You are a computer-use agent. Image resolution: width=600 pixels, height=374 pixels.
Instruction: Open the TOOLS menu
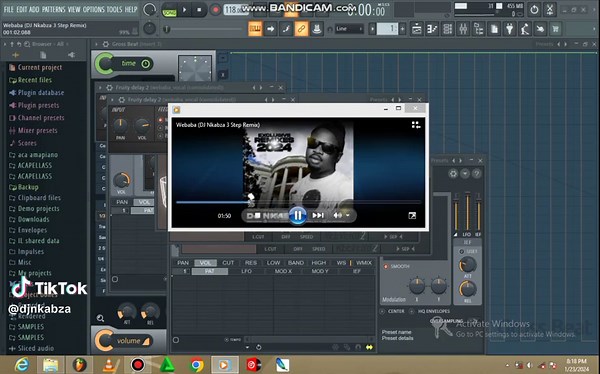click(x=114, y=9)
